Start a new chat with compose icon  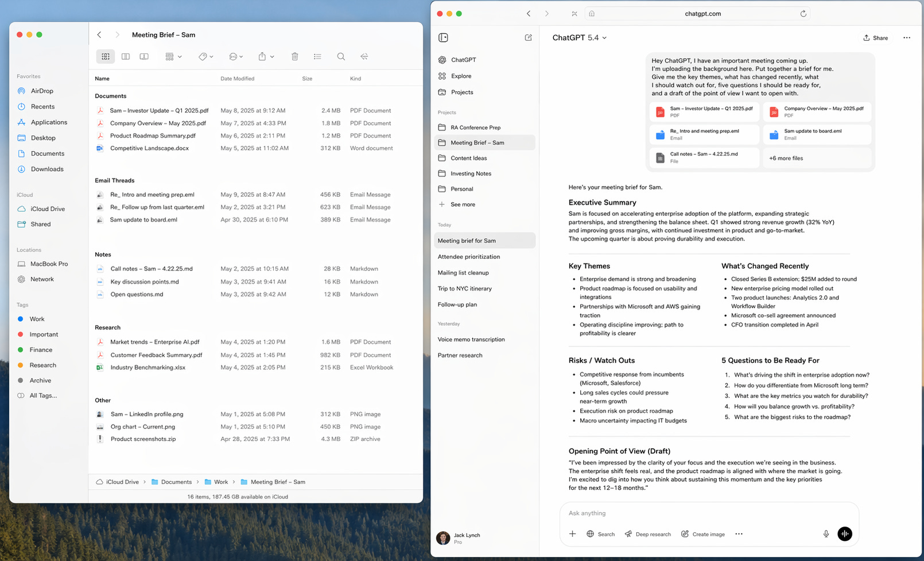point(528,38)
